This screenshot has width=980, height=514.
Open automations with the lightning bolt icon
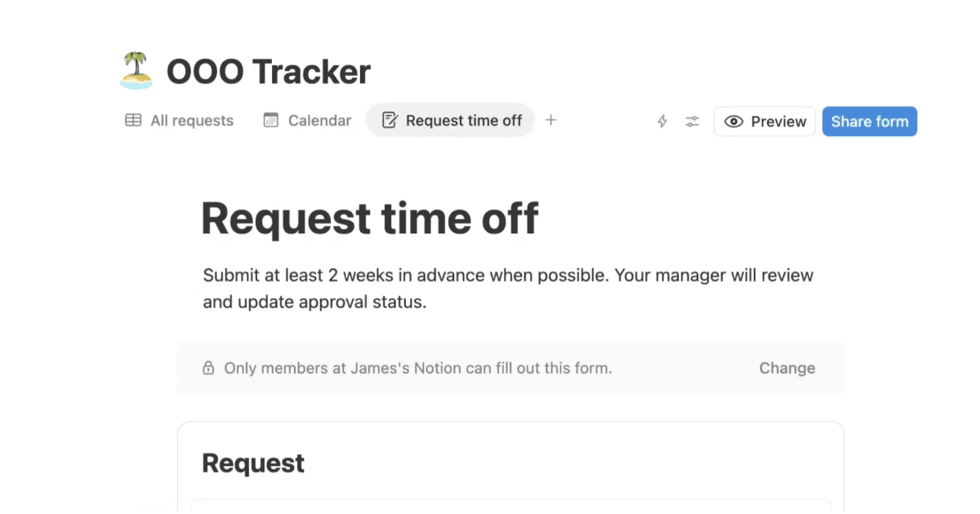(661, 121)
